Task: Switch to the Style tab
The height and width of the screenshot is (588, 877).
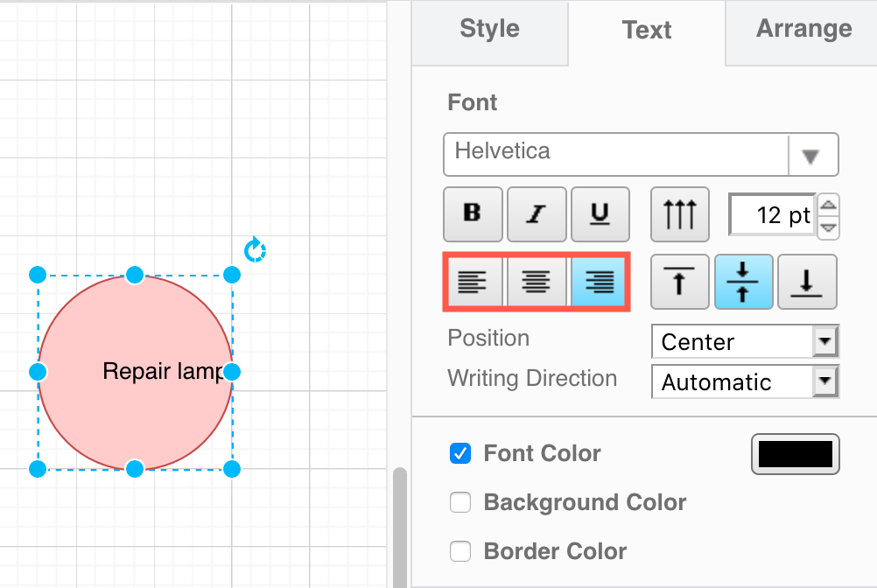Action: pyautogui.click(x=488, y=30)
